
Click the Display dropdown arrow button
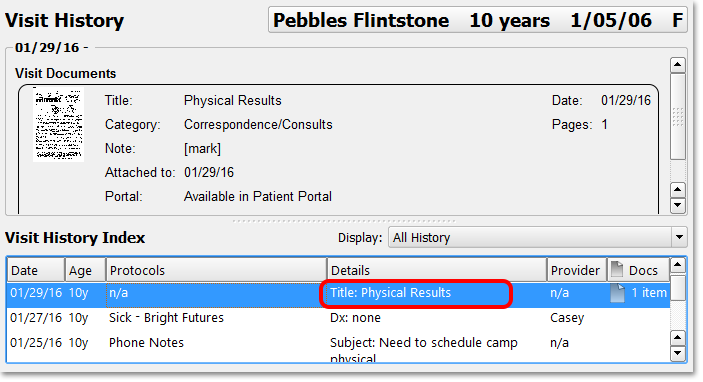(x=679, y=237)
